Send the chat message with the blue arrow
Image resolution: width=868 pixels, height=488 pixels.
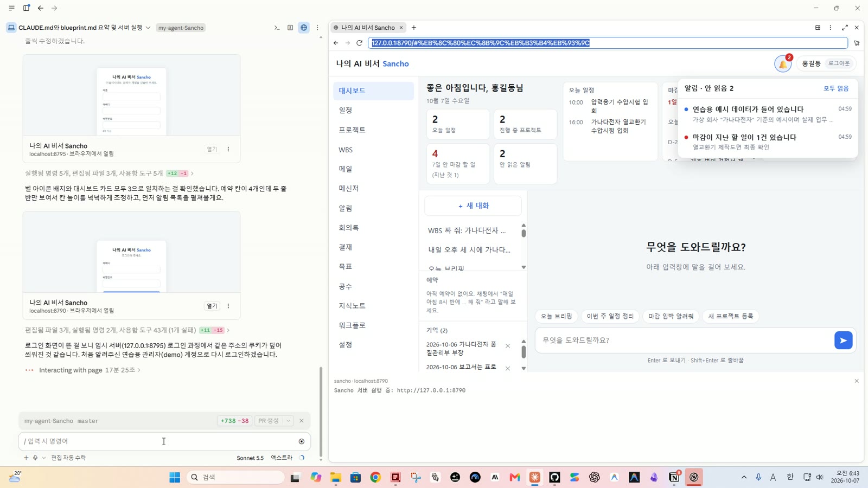[x=843, y=341]
